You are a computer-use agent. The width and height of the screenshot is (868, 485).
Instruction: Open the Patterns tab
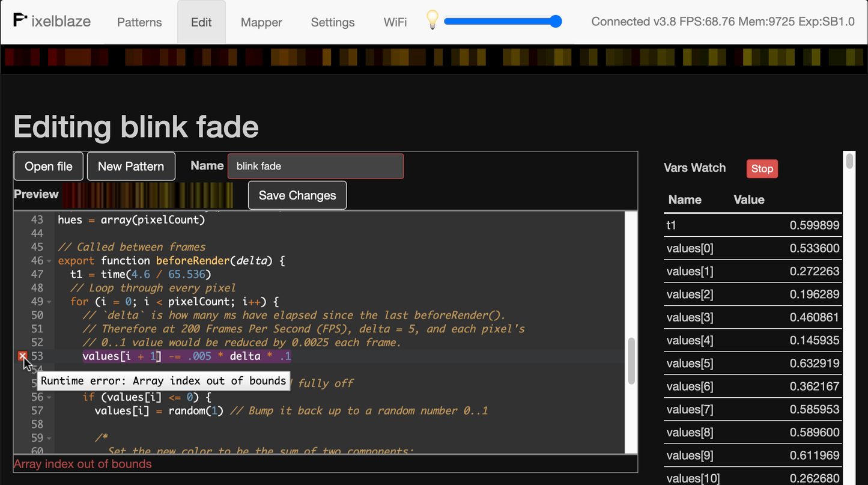coord(139,22)
